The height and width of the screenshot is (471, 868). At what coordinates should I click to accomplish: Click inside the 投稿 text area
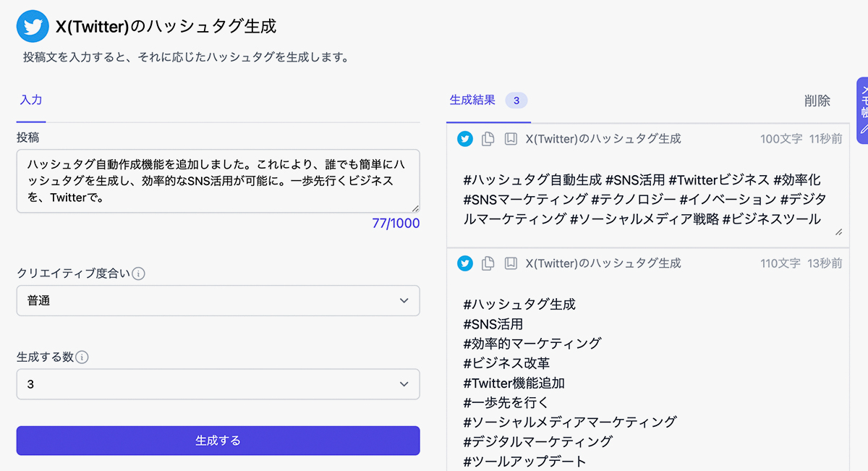pos(217,181)
